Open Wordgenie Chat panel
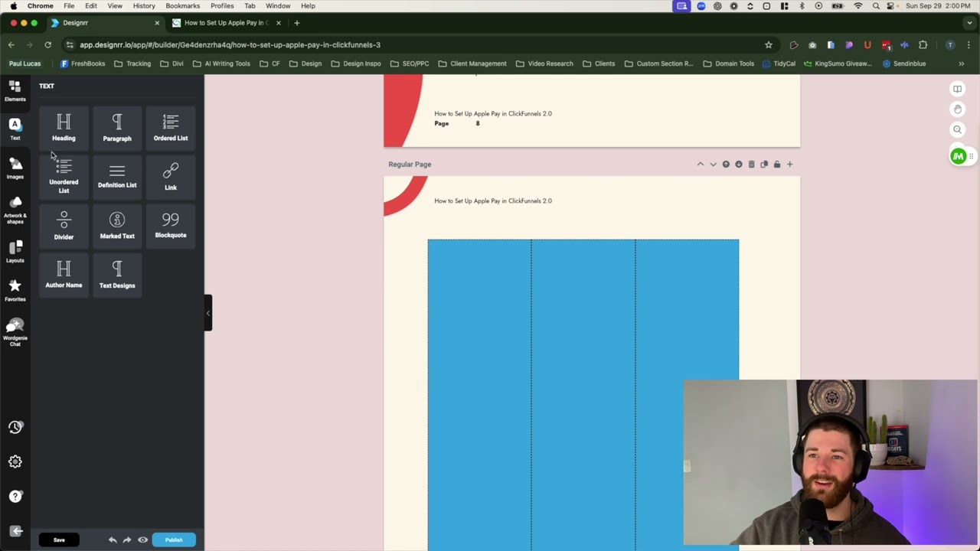This screenshot has height=551, width=980. (15, 333)
